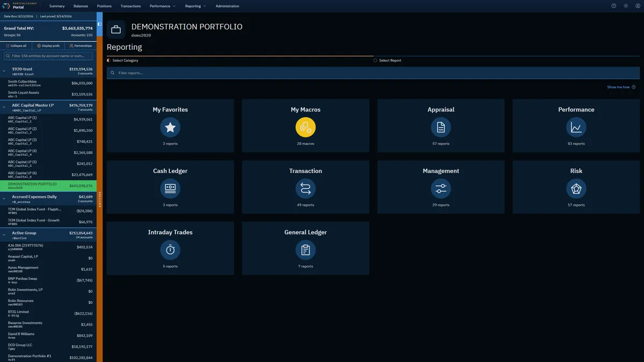Screen dimensions: 644x362
Task: Go to the Transactions tab
Action: (x=130, y=6)
